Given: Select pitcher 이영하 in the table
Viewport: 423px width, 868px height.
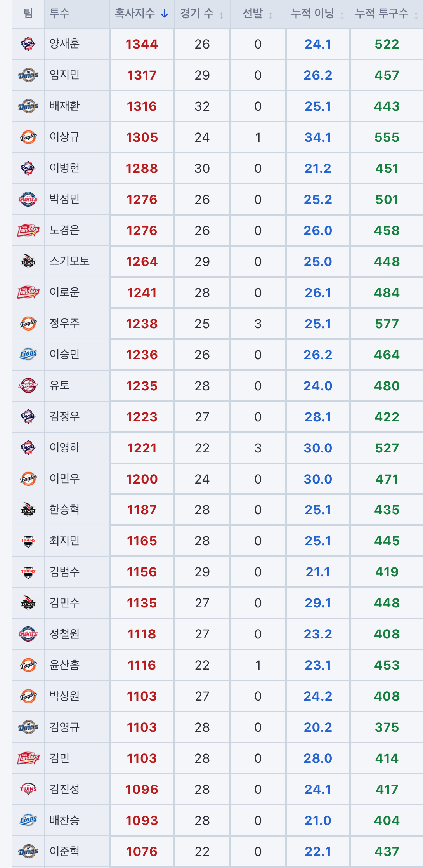Looking at the screenshot, I should [x=64, y=447].
